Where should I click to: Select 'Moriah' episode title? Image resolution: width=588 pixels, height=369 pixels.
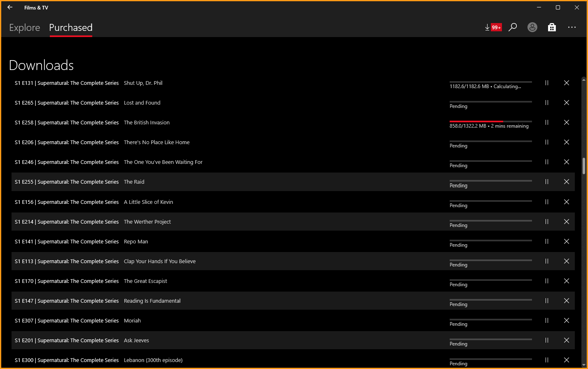(x=132, y=320)
